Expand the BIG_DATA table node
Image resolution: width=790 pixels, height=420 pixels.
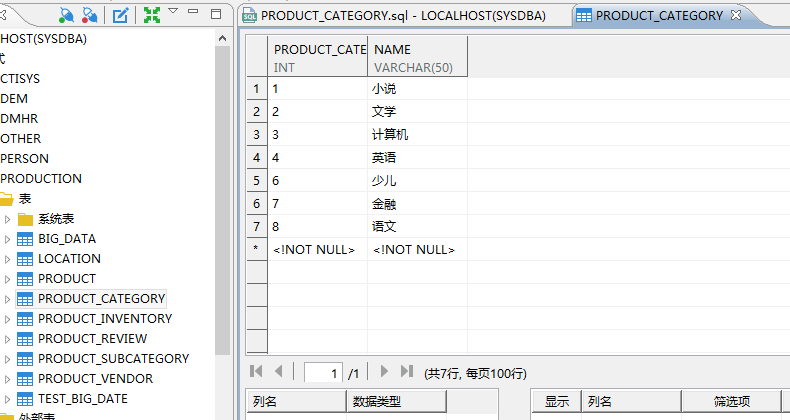[x=7, y=239]
